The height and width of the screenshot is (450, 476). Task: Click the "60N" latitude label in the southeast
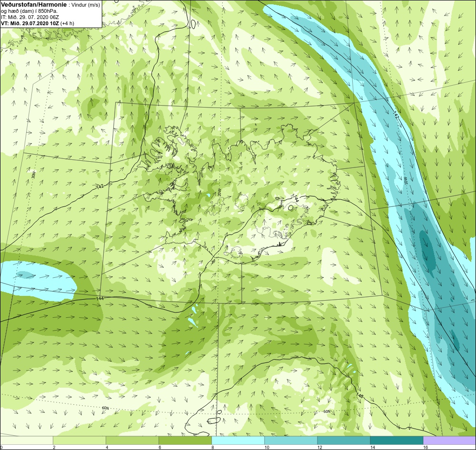coord(327,411)
